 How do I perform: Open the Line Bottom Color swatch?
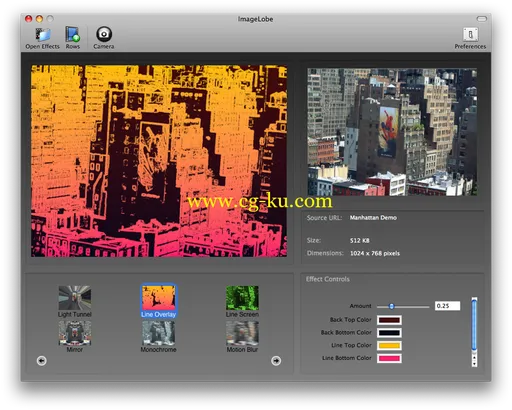click(389, 358)
